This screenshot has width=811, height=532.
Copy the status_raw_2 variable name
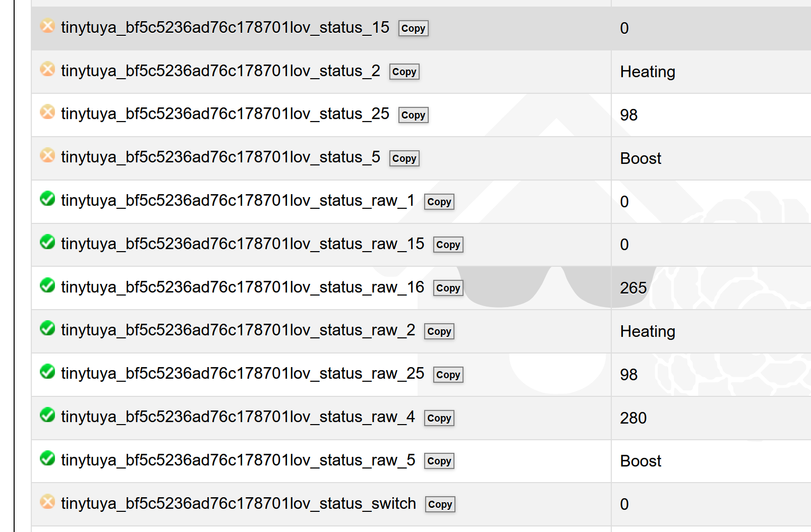point(439,332)
